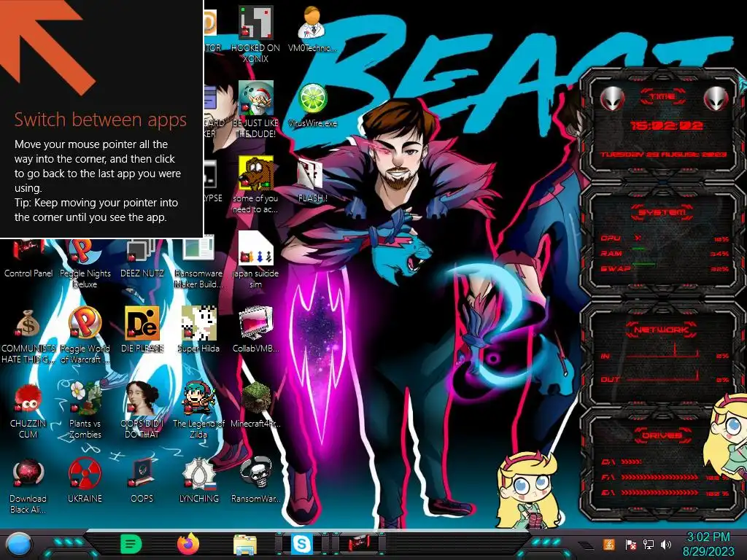
Task: Select the DEEZ NUTZ desktop icon
Action: 142,257
